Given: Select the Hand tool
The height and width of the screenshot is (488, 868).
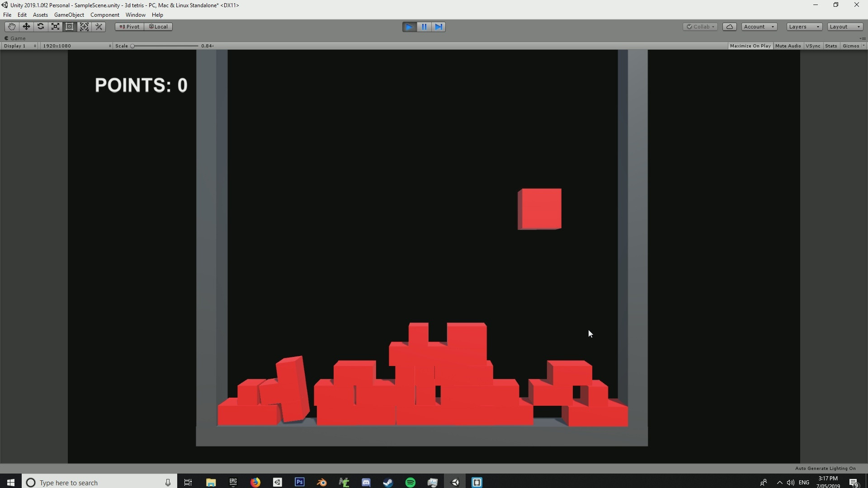Looking at the screenshot, I should (x=11, y=27).
